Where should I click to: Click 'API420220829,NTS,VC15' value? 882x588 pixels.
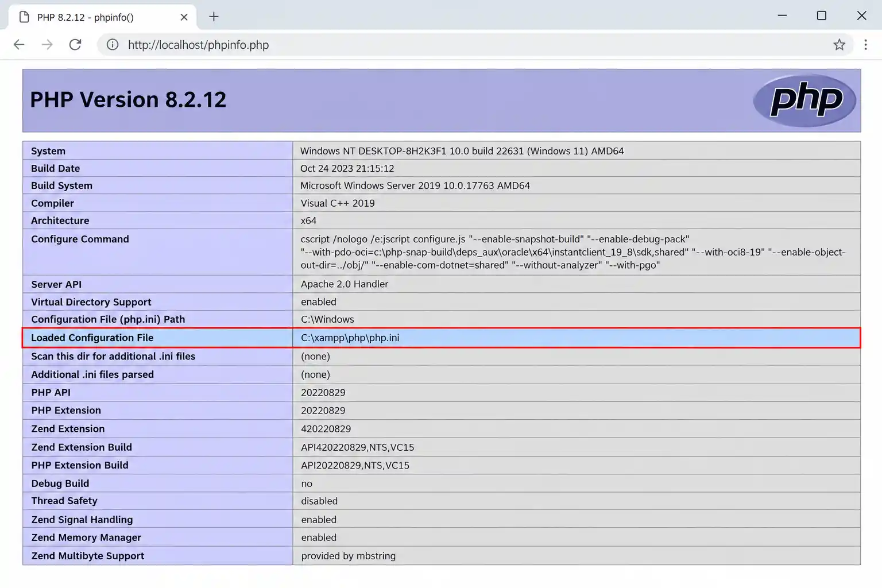[x=357, y=447]
